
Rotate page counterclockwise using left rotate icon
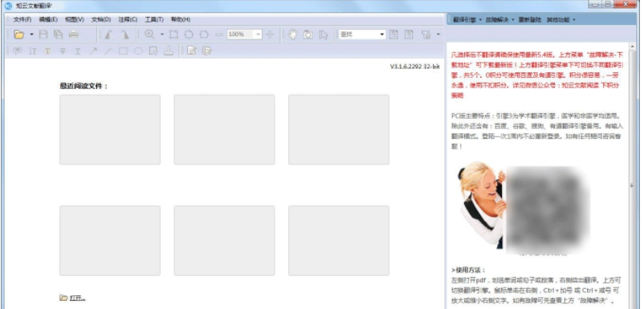click(108, 35)
